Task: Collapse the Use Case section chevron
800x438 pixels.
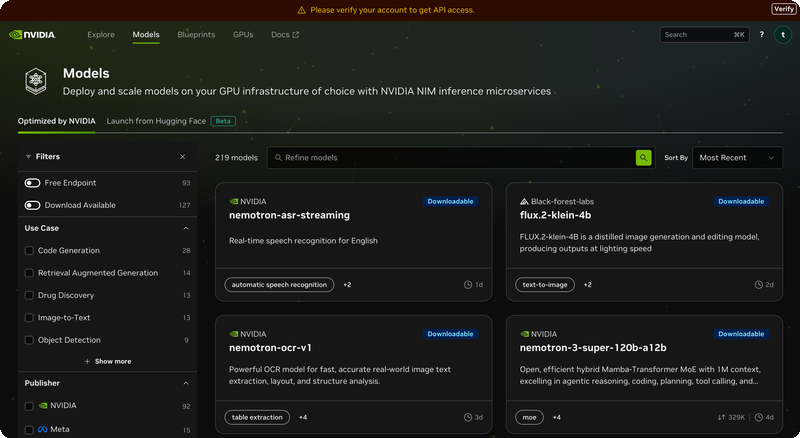Action: (x=186, y=228)
